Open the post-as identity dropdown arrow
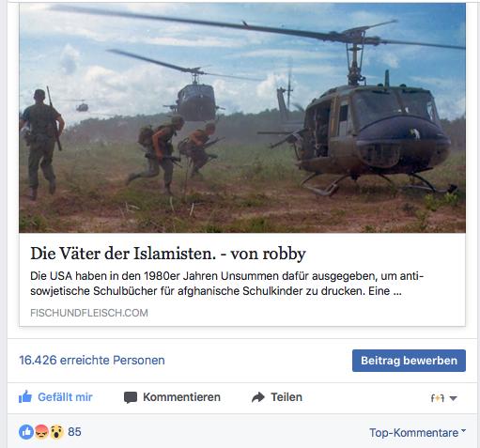The width and height of the screenshot is (480, 448). (453, 398)
